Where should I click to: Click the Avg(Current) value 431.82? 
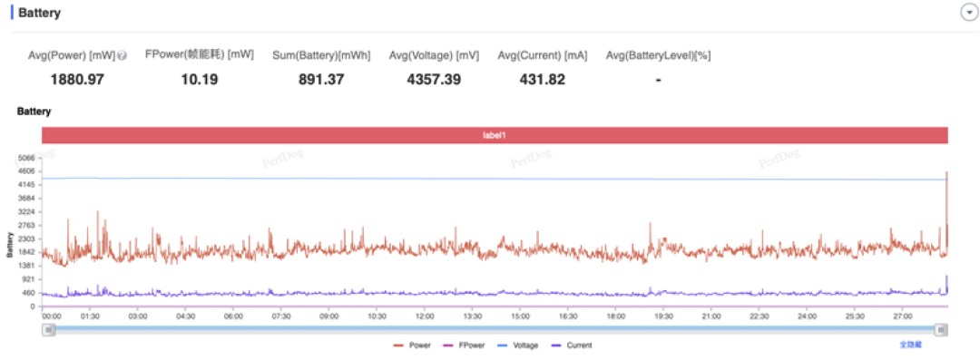coord(543,80)
